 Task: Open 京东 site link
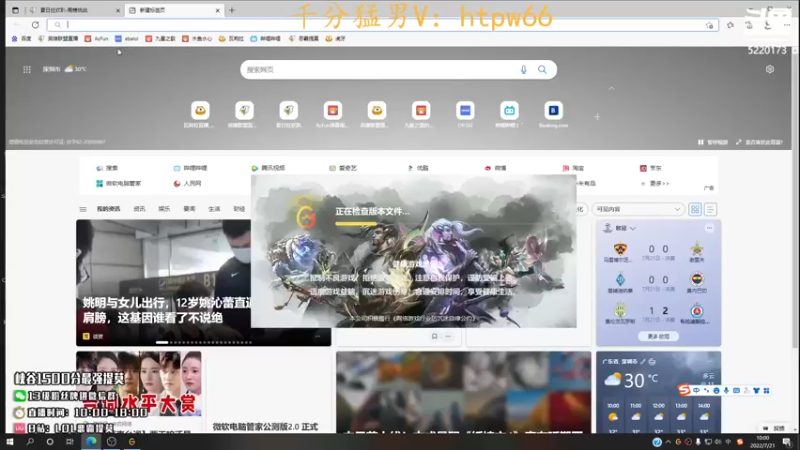651,168
